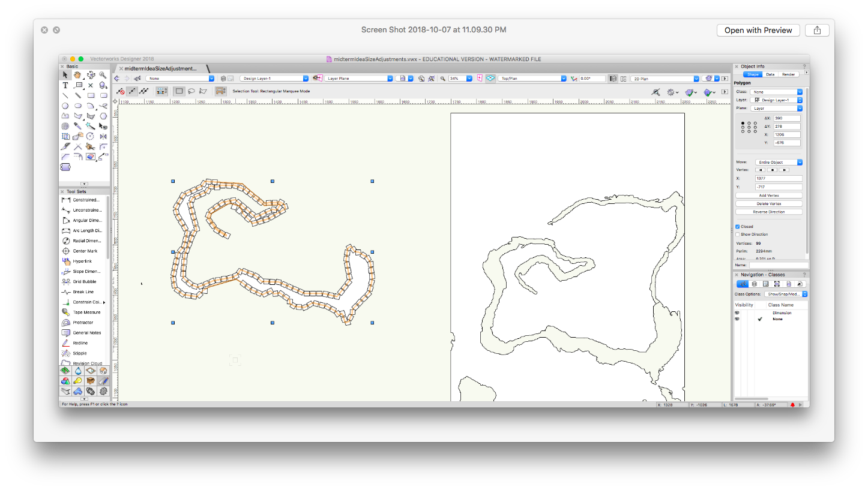The width and height of the screenshot is (868, 490).
Task: Expand the Basic palette bottom arrow
Action: click(84, 184)
